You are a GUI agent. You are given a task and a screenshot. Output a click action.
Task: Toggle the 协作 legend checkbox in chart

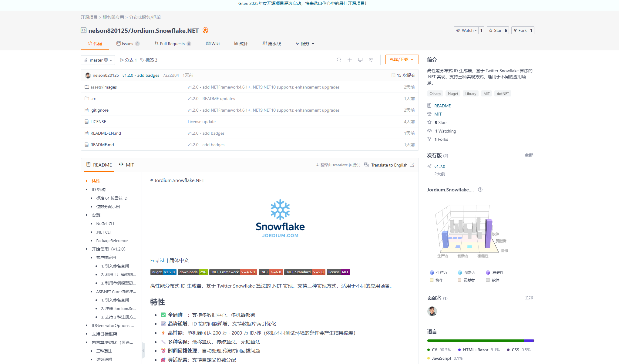pos(432,280)
